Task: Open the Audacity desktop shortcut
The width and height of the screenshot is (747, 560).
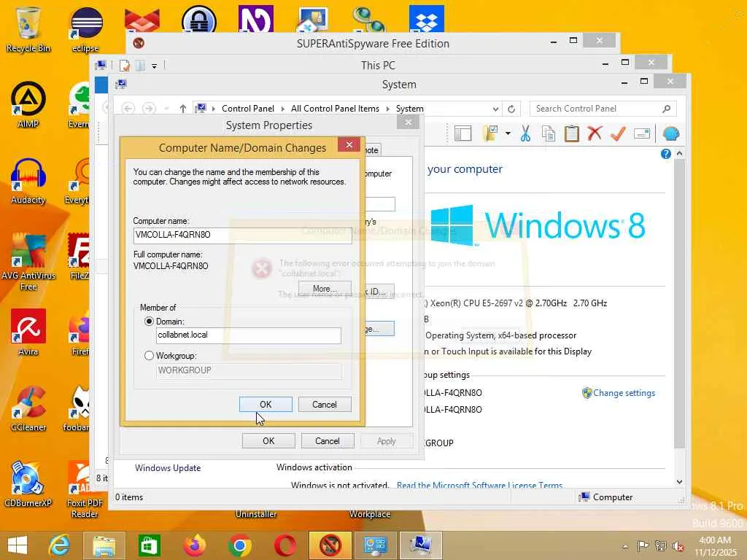Action: click(28, 182)
